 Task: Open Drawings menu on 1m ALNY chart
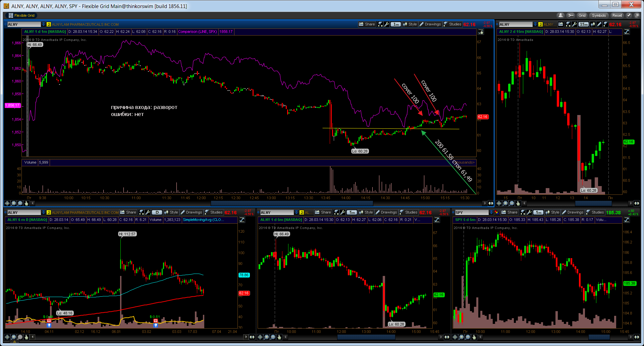tap(430, 24)
